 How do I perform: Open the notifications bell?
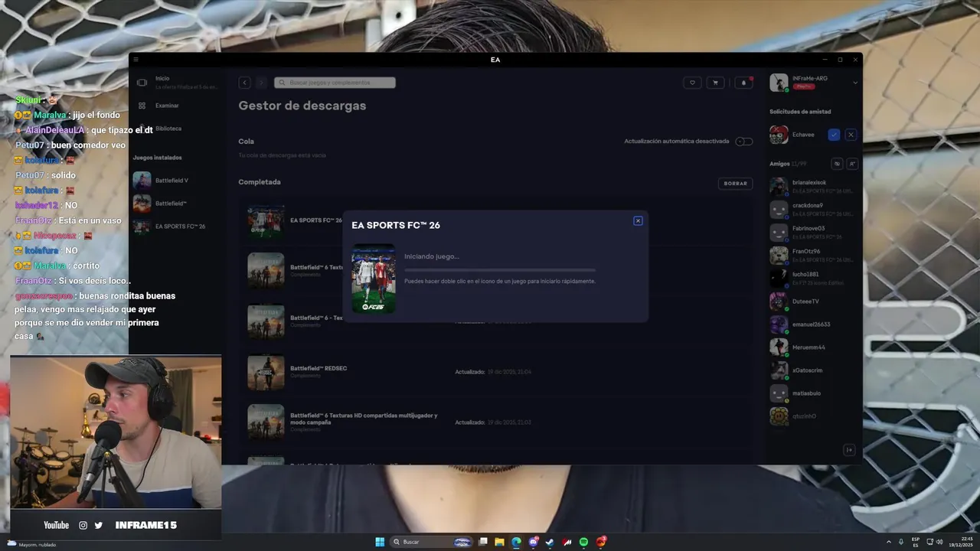[x=743, y=83]
